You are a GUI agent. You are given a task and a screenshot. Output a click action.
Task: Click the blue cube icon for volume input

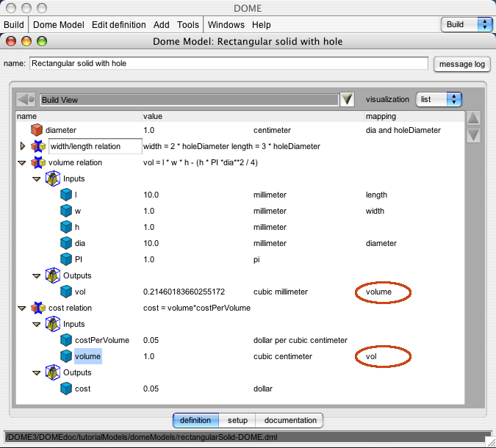pyautogui.click(x=66, y=356)
